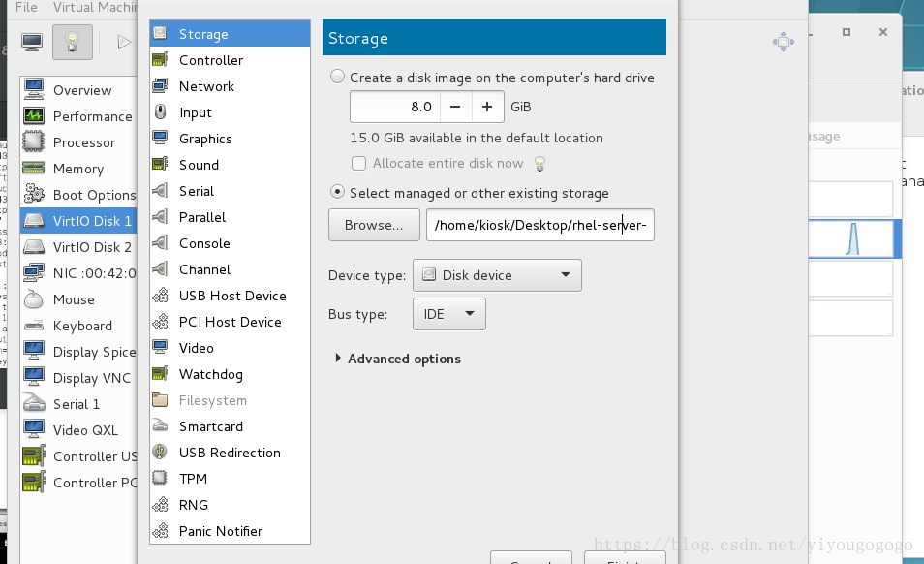Select Controller PCI entry in sidebar
Image resolution: width=924 pixels, height=564 pixels.
78,482
